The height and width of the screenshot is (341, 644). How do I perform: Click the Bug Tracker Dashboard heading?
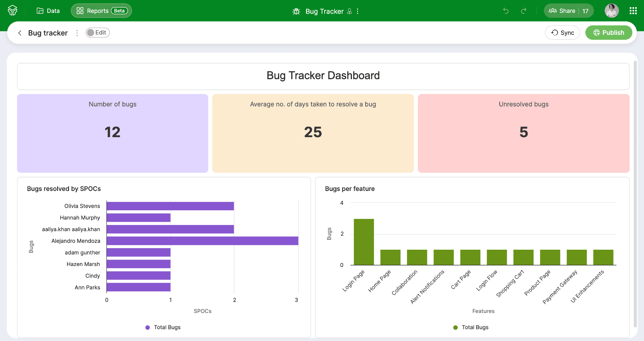323,75
